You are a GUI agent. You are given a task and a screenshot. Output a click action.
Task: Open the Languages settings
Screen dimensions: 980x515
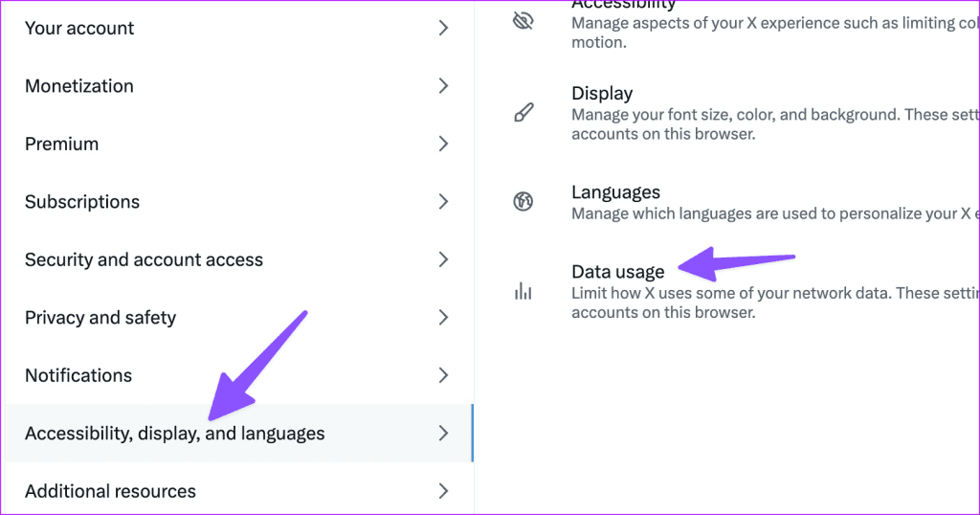(727, 202)
